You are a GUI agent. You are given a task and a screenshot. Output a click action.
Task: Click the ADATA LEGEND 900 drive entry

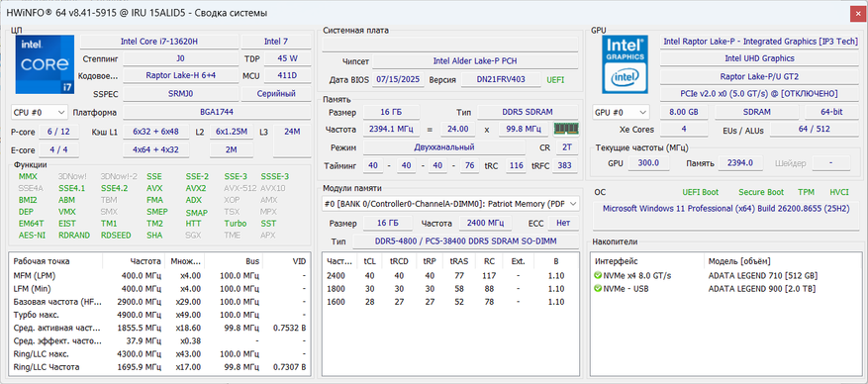point(762,289)
